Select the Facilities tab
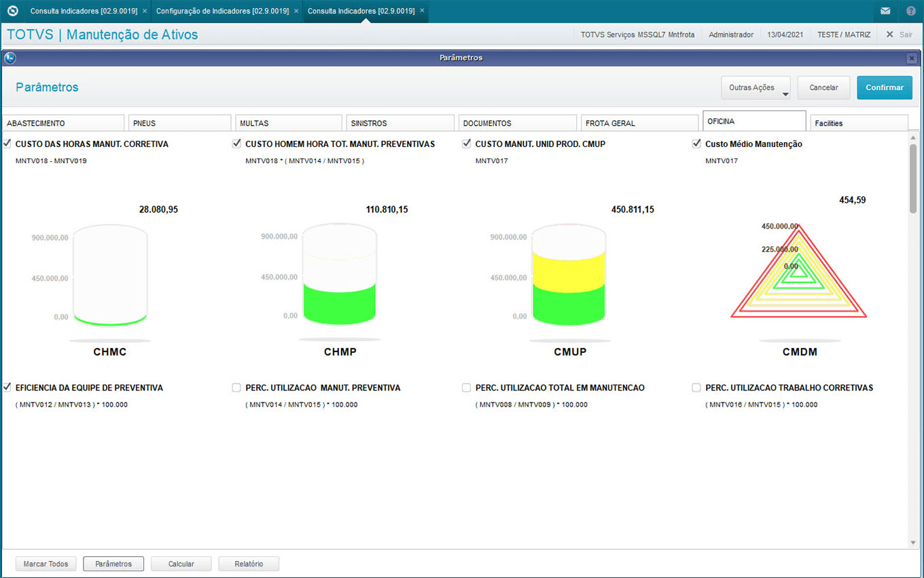Image resolution: width=924 pixels, height=578 pixels. click(859, 123)
